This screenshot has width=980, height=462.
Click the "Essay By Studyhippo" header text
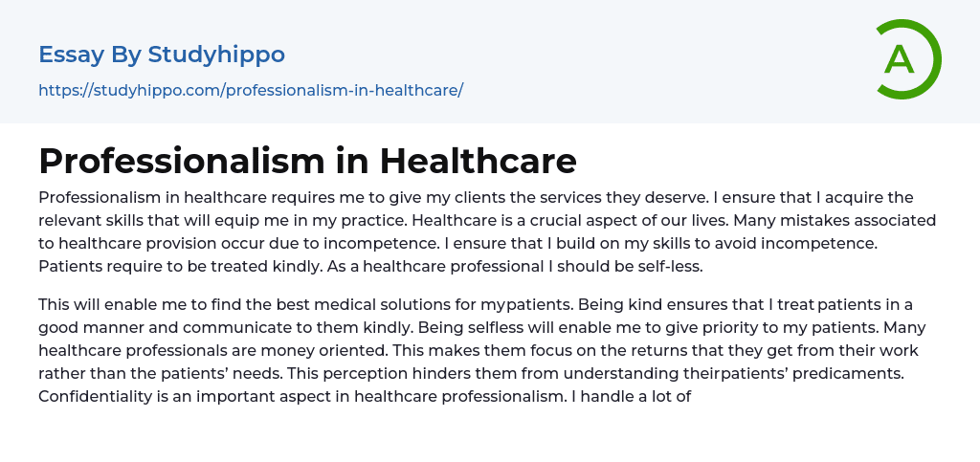click(162, 55)
